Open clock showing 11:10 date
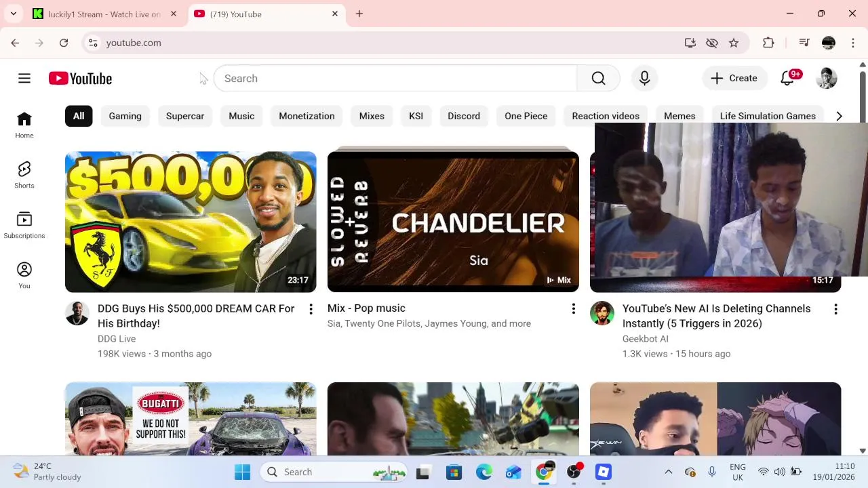Viewport: 868px width, 488px height. (x=835, y=472)
